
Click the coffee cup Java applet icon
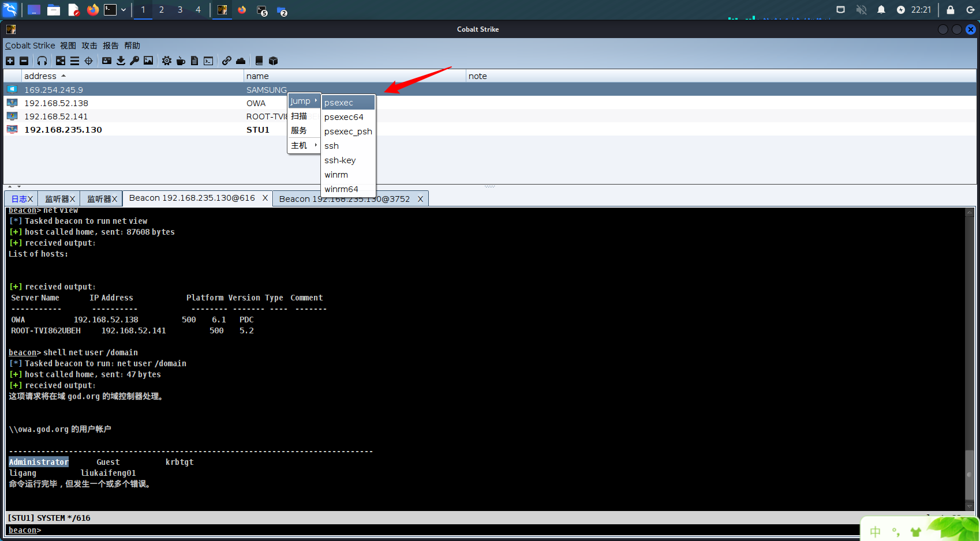181,61
